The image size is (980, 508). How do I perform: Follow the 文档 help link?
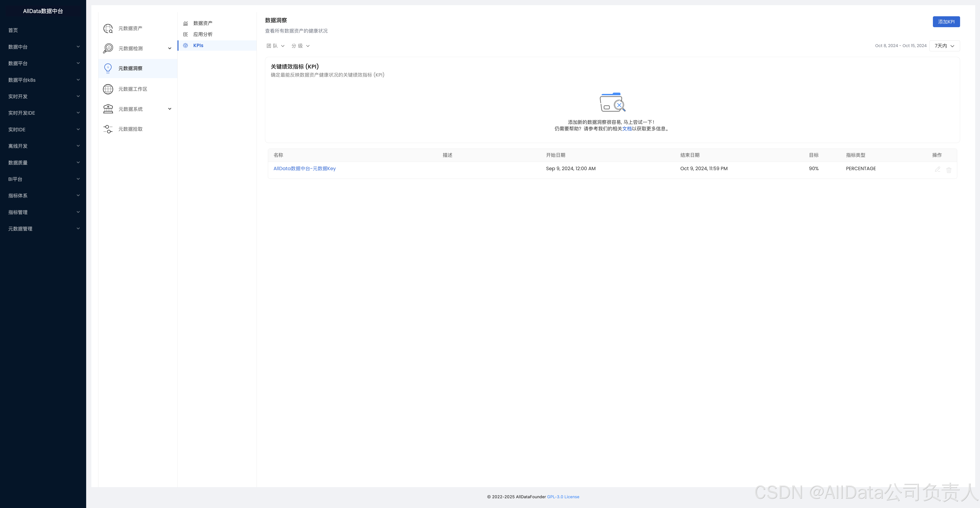pyautogui.click(x=627, y=129)
